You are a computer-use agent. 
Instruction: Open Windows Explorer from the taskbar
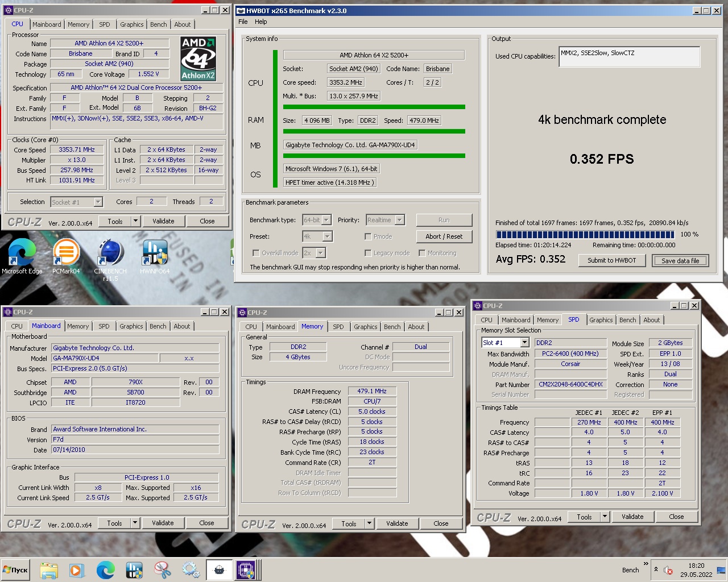tap(49, 570)
